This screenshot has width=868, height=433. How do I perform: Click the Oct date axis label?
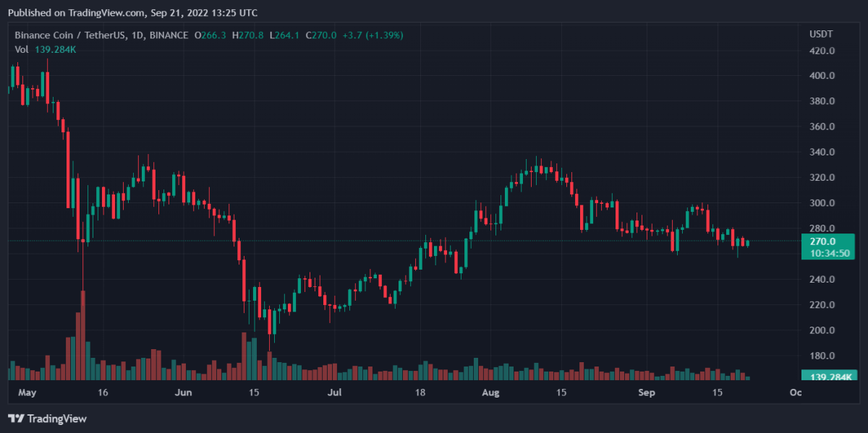click(796, 393)
